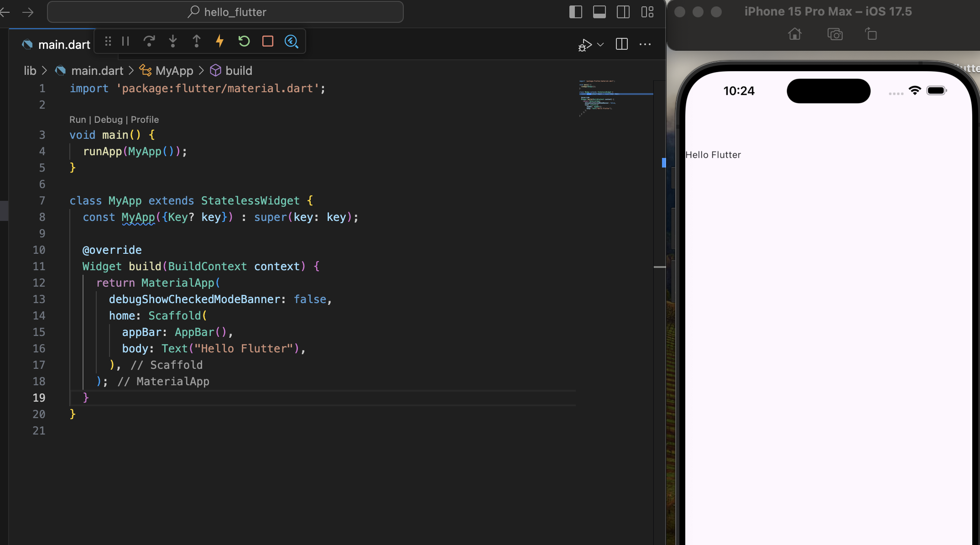The image size is (980, 545).
Task: Click the green Hot Restart icon
Action: pyautogui.click(x=244, y=42)
